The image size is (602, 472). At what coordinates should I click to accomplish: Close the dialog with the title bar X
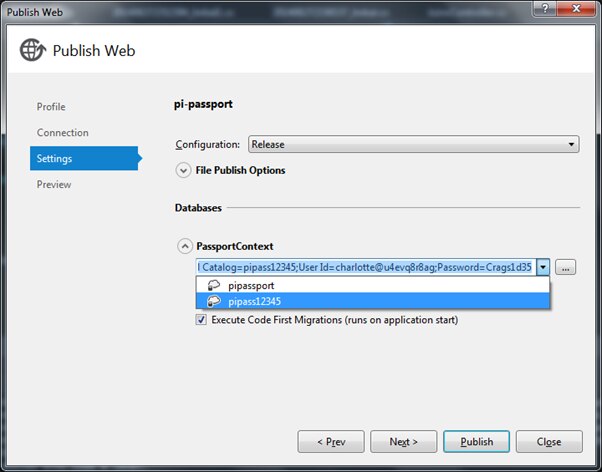pos(573,10)
